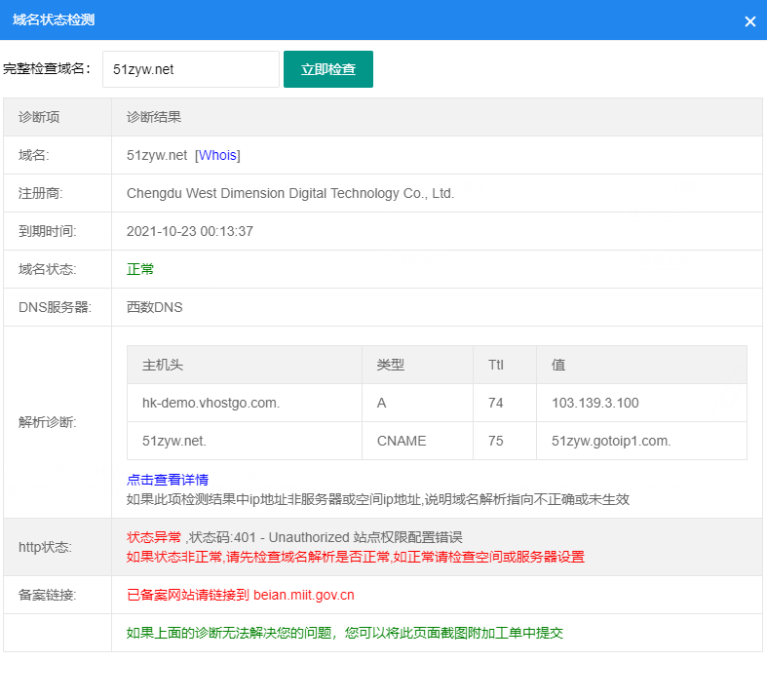
Task: Click the green ticket submission hint text
Action: 344,633
